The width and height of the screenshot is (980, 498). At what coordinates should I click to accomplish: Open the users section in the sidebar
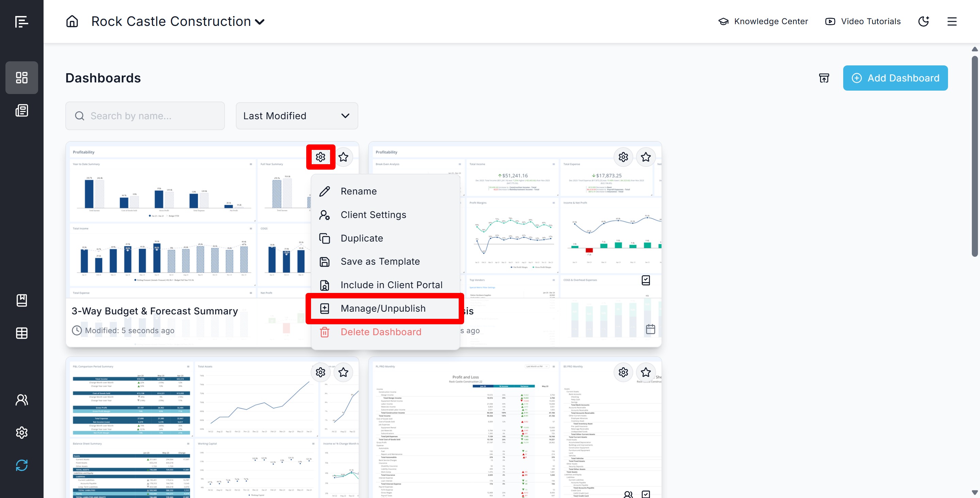pyautogui.click(x=22, y=400)
